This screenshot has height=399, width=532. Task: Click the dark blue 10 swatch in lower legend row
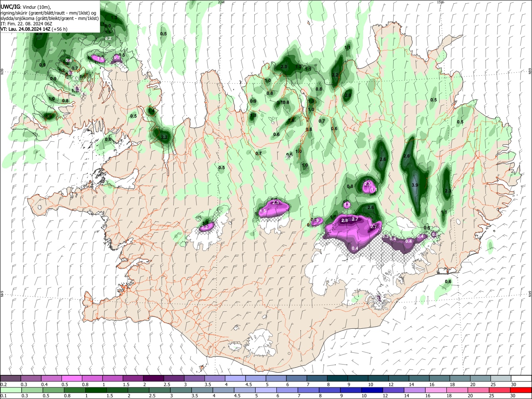coord(372,390)
